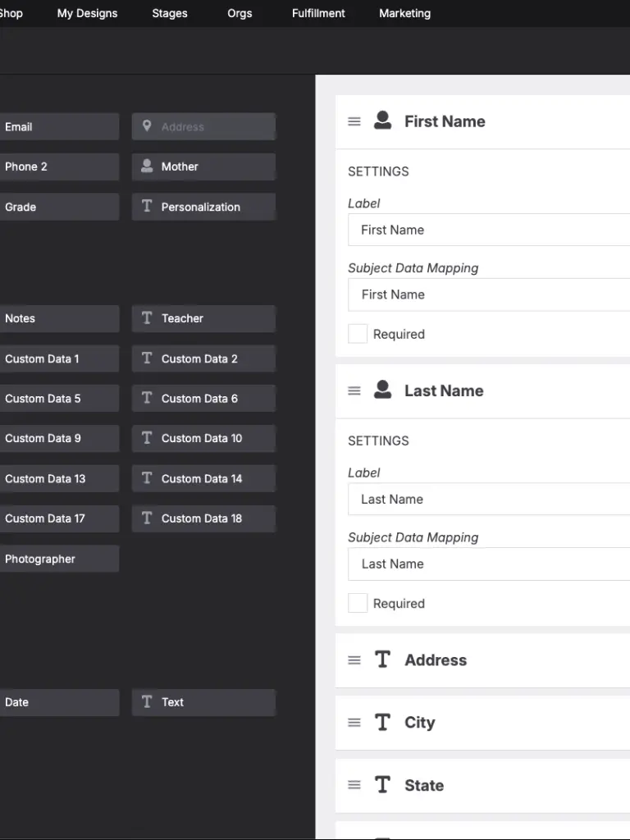Click the drag handle beside City field
The height and width of the screenshot is (840, 630).
tap(354, 723)
